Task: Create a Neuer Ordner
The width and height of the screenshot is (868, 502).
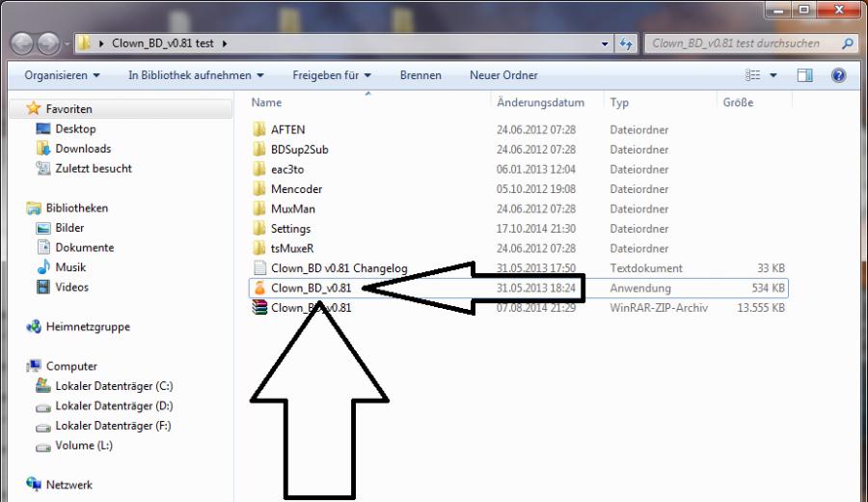Action: coord(503,75)
